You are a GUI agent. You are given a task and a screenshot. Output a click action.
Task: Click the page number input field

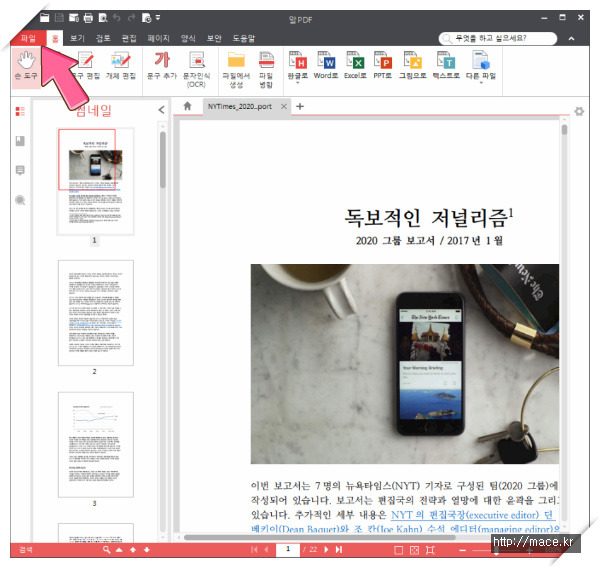click(288, 550)
